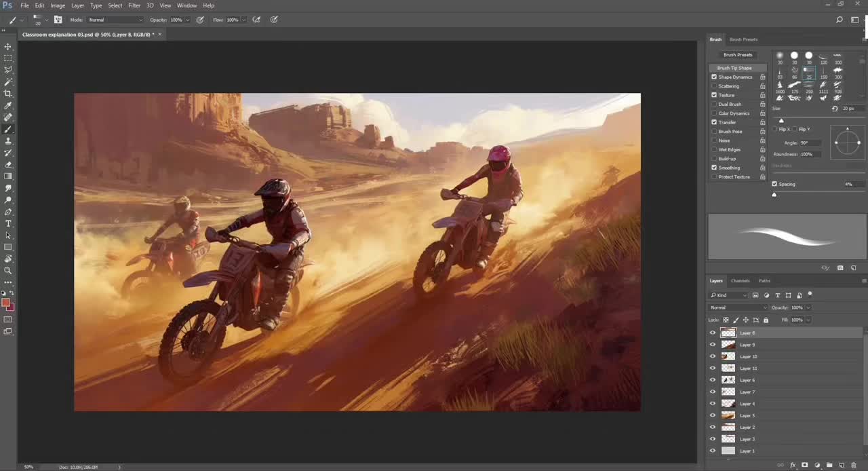Open the Image menu

point(58,5)
